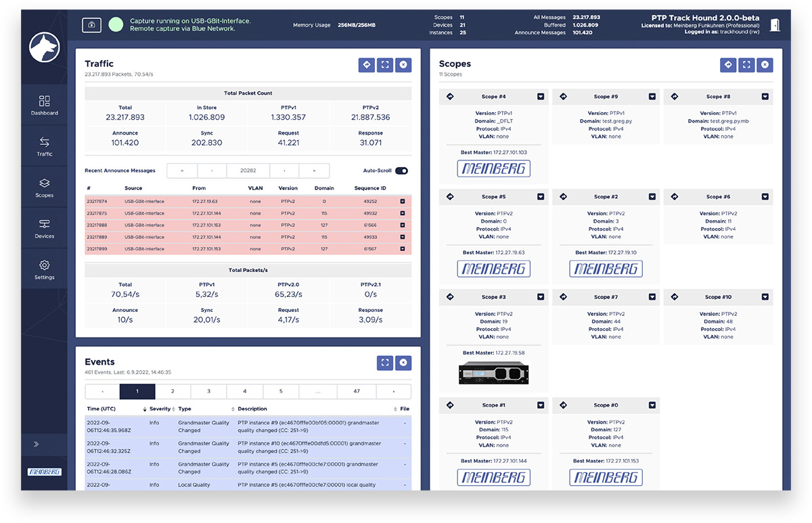This screenshot has width=812, height=523.
Task: Click Meinberg logo under Scope #5
Action: [x=493, y=269]
